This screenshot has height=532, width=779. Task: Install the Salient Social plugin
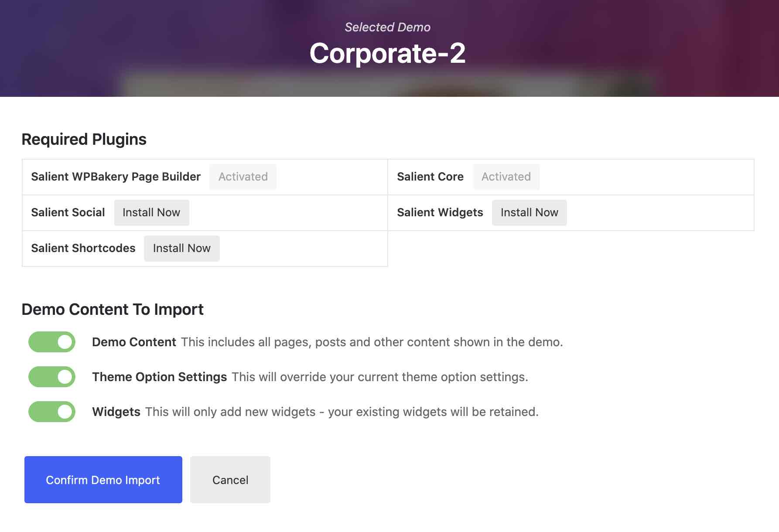151,213
